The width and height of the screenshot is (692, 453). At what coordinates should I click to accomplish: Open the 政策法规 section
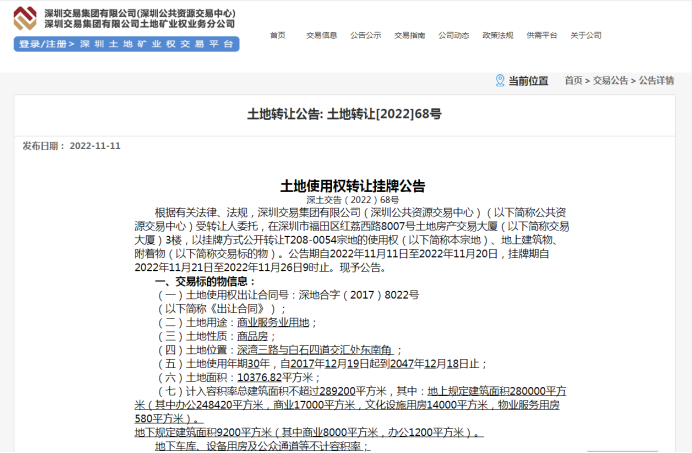pos(498,35)
